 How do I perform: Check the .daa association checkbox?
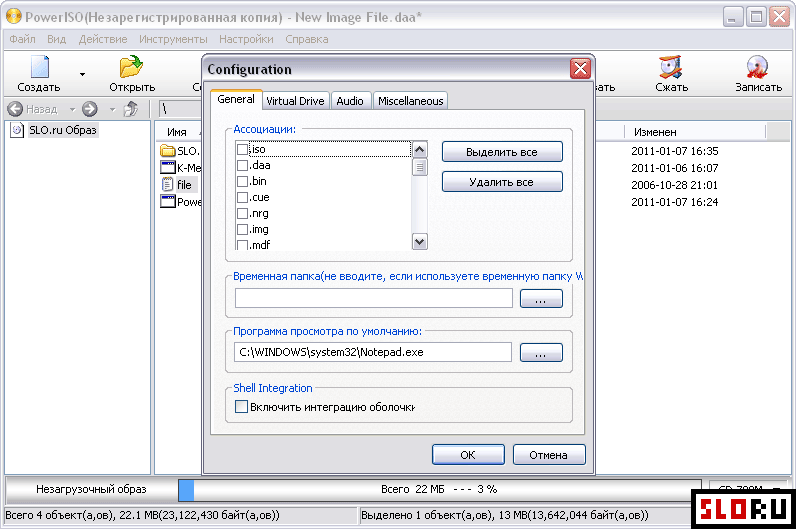(243, 166)
